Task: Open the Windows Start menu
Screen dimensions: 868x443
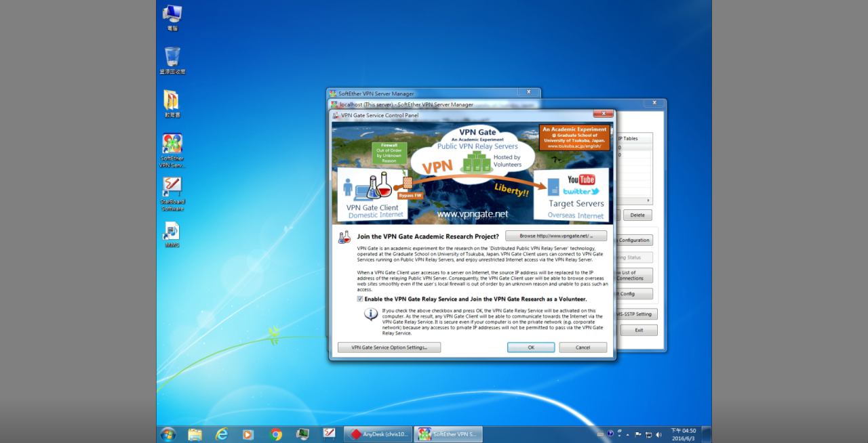Action: 167,434
